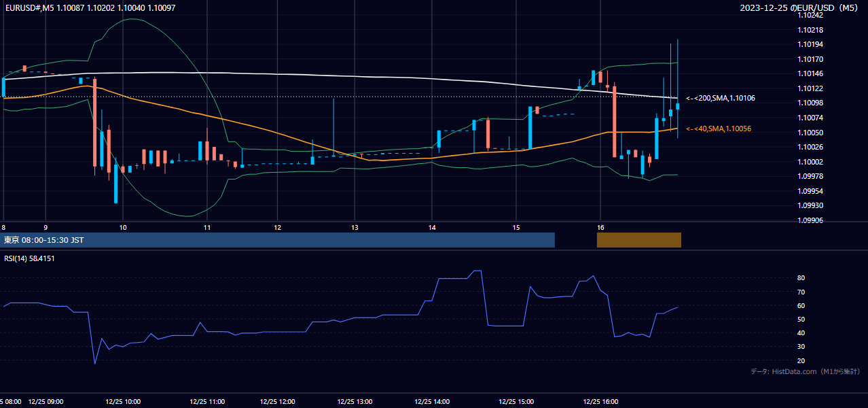Click hour label 9 below price chart
Screen dimensions: 868x408
46,227
